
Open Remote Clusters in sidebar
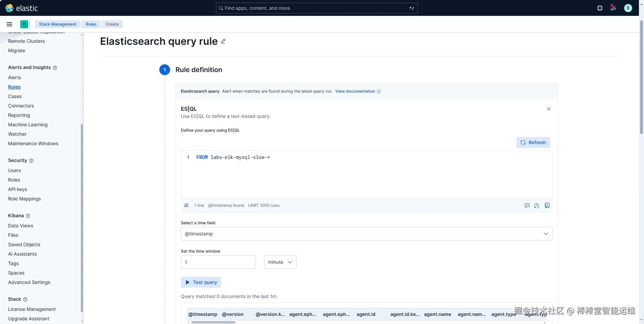26,41
